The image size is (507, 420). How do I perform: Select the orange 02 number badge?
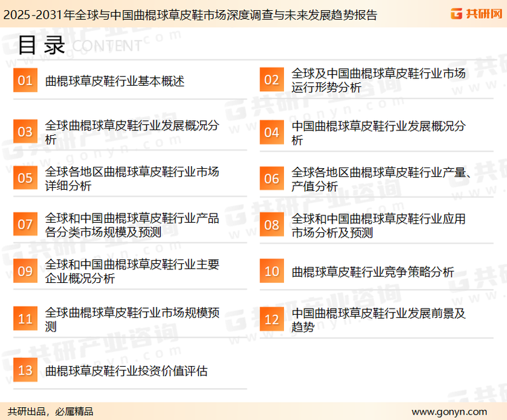[271, 81]
